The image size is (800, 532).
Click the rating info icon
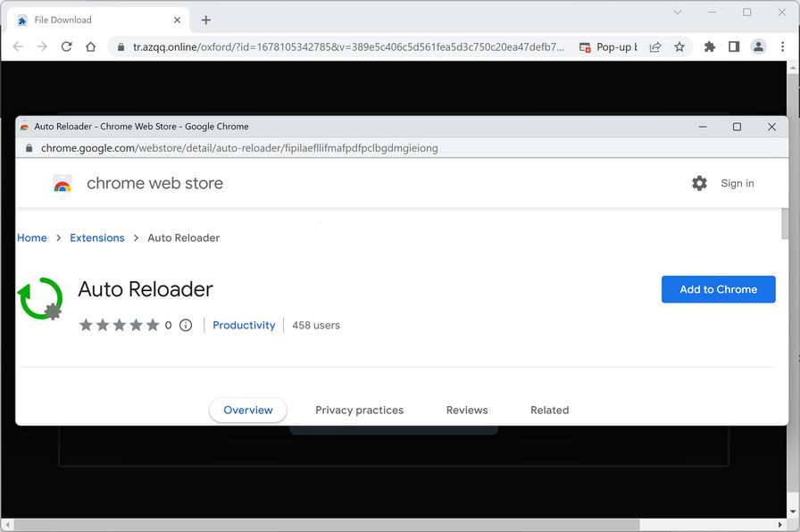(x=186, y=325)
